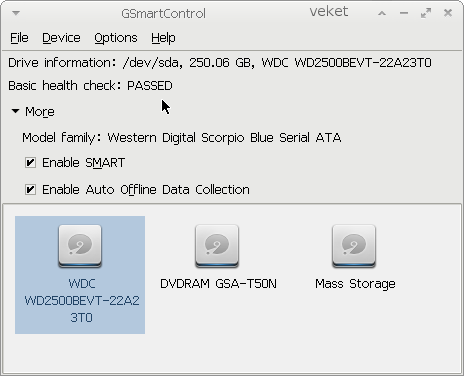This screenshot has height=376, width=464.
Task: Select the DVDRAM GSA-T50N drive icon
Action: click(x=217, y=246)
